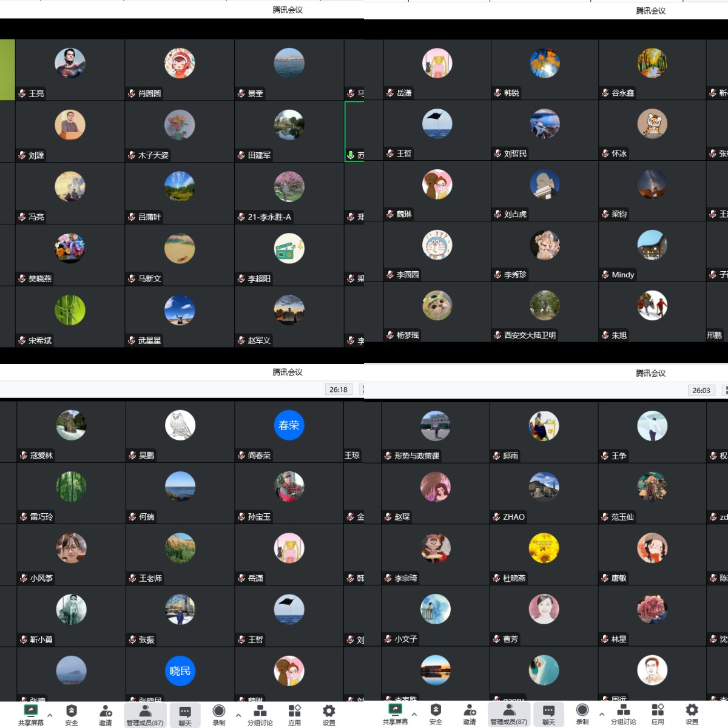The image size is (728, 728).
Task: Expand record options arrow in 26:18 window
Action: (x=238, y=715)
